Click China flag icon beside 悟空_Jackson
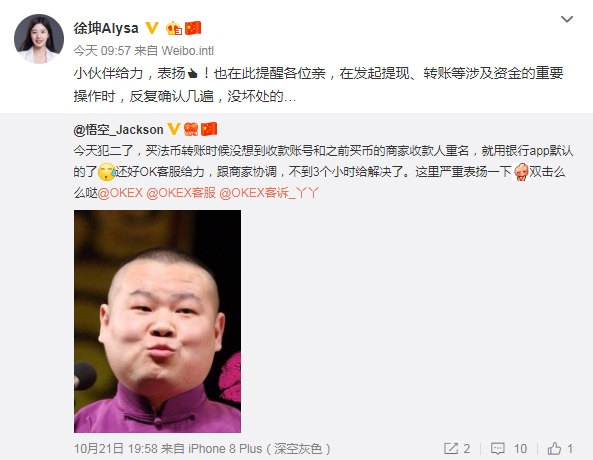593x460 pixels. (x=209, y=129)
